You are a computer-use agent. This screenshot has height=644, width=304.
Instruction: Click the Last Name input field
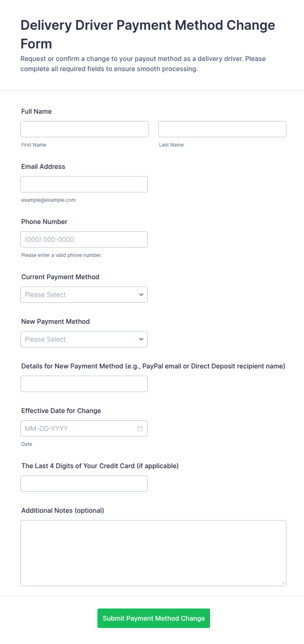[222, 129]
